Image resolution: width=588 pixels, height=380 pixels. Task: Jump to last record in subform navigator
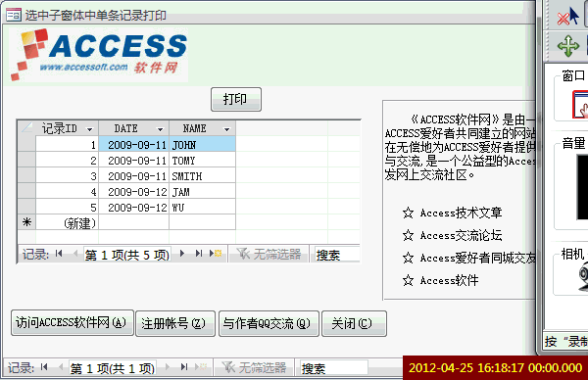pos(199,254)
